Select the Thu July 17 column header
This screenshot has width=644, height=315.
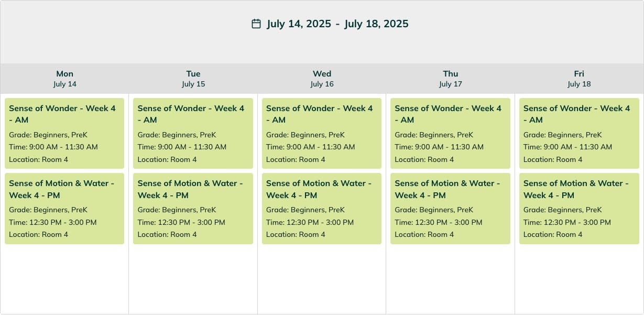pyautogui.click(x=451, y=79)
